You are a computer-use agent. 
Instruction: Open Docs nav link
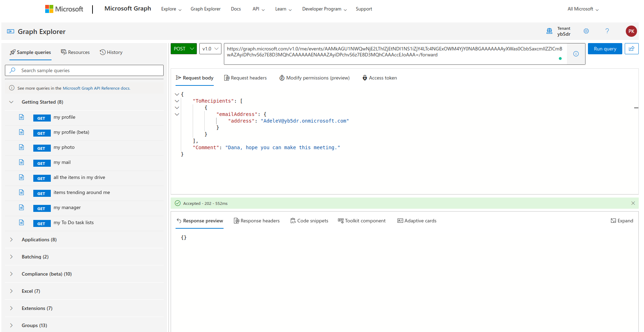point(236,9)
